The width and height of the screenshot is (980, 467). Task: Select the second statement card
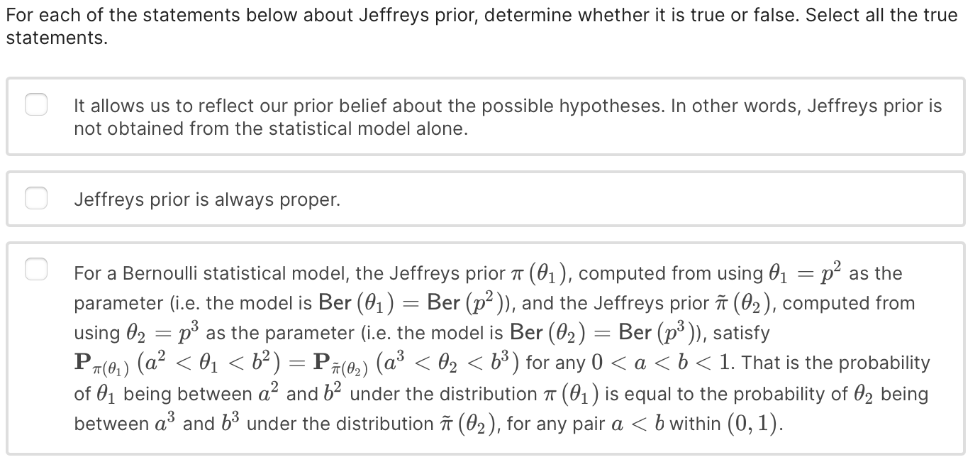pyautogui.click(x=489, y=199)
